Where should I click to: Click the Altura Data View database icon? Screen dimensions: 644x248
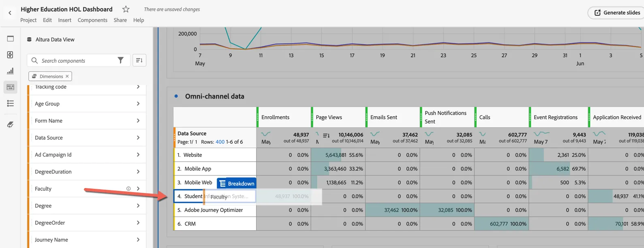pyautogui.click(x=29, y=39)
